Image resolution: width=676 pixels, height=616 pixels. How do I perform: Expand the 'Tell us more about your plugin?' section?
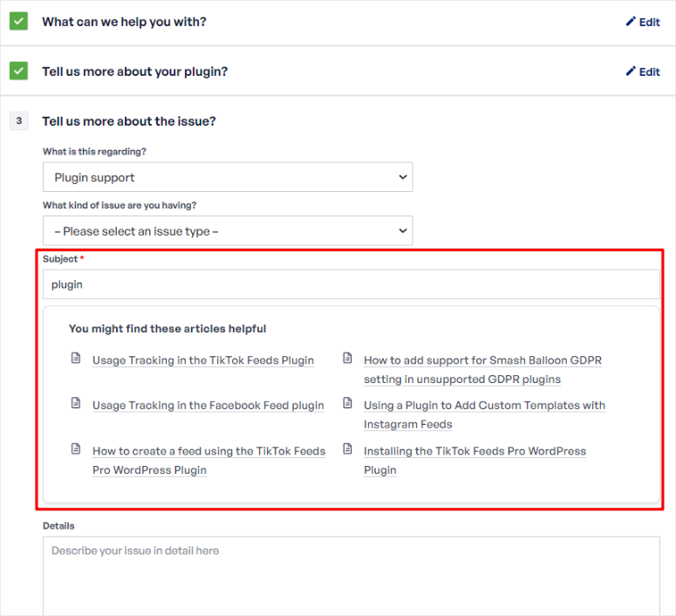pyautogui.click(x=134, y=71)
